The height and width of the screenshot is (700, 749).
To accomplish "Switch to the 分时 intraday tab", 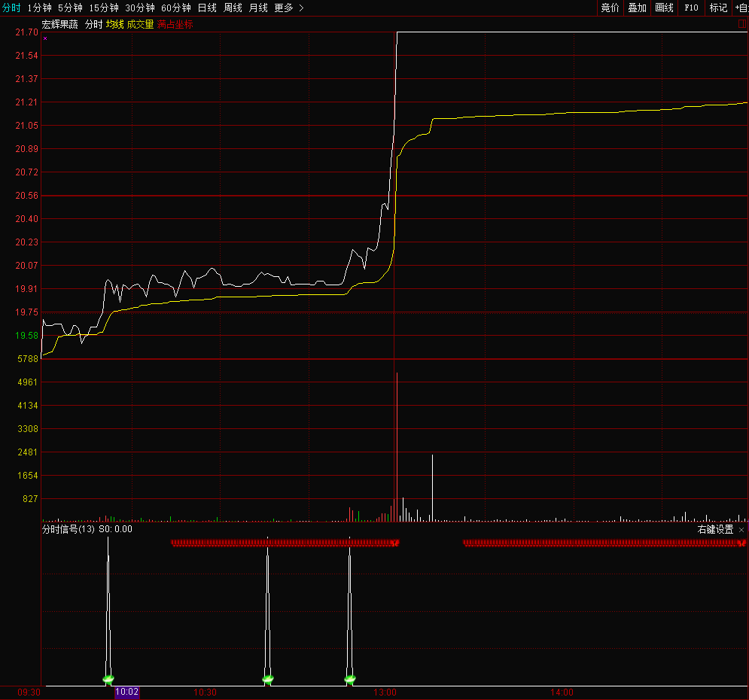I will pos(11,8).
